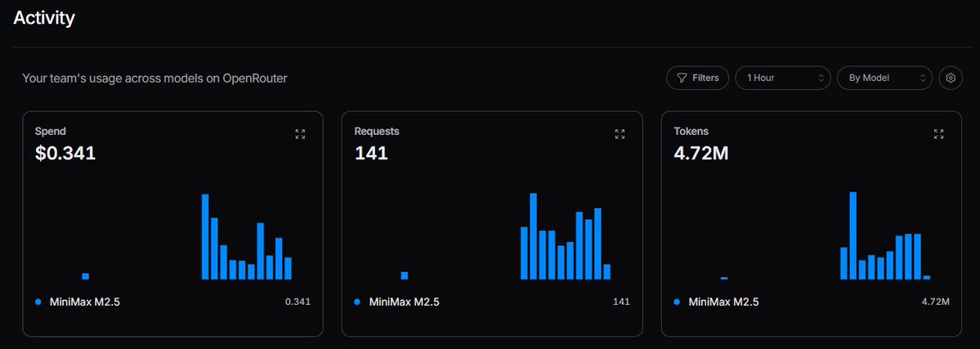Click the isolated small bar in Requests chart

(x=405, y=275)
